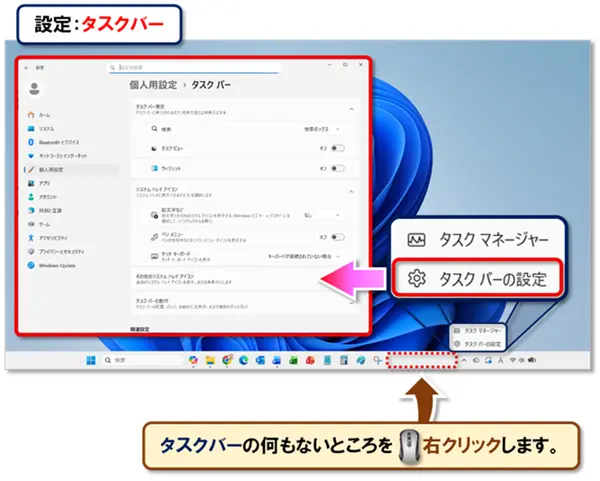Follow the 個人用設定 breadcrumb link
Image resolution: width=600 pixels, height=481 pixels.
tap(153, 85)
